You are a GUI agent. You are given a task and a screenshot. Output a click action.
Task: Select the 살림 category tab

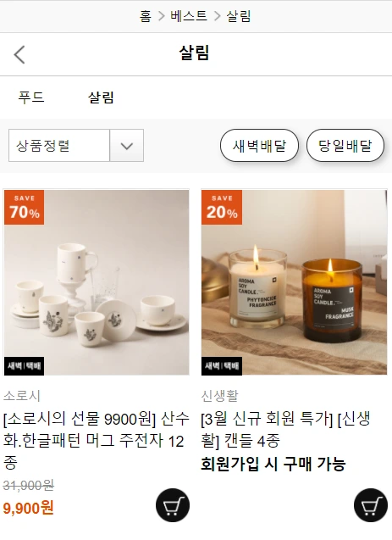[x=101, y=97]
